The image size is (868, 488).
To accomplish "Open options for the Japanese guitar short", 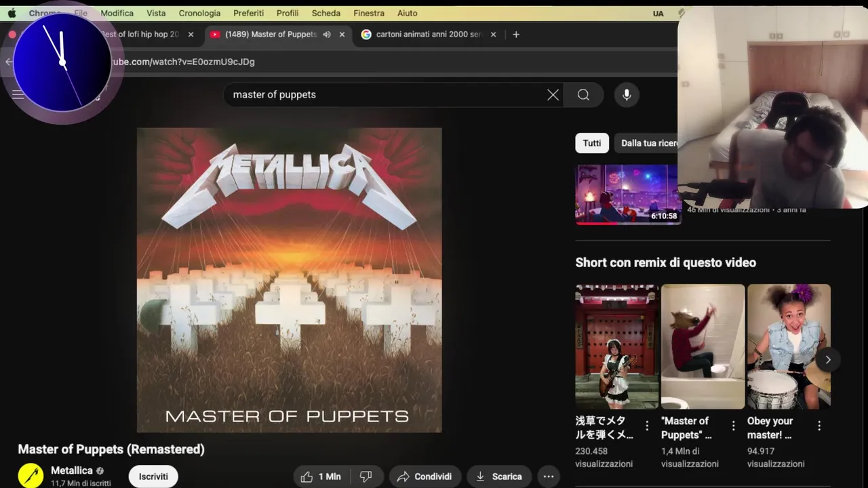I will pyautogui.click(x=647, y=426).
